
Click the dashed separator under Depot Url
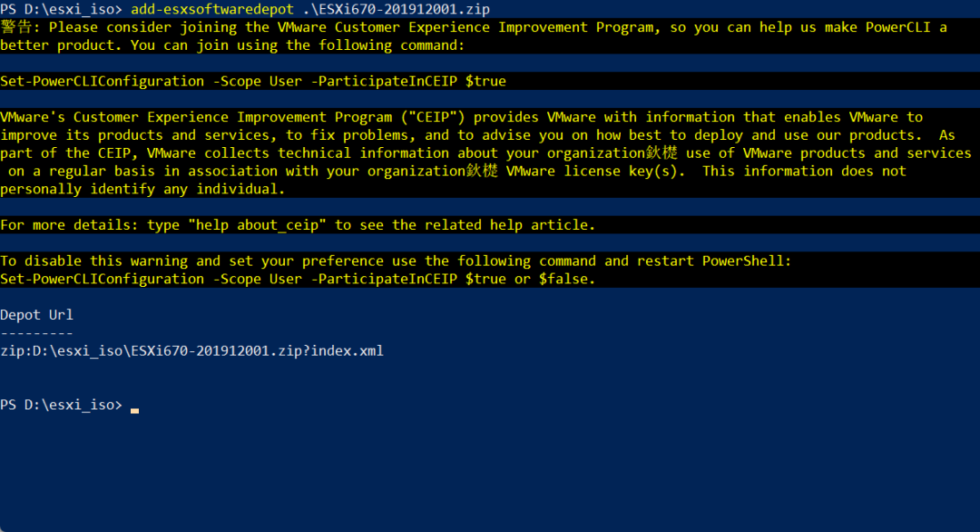36,333
